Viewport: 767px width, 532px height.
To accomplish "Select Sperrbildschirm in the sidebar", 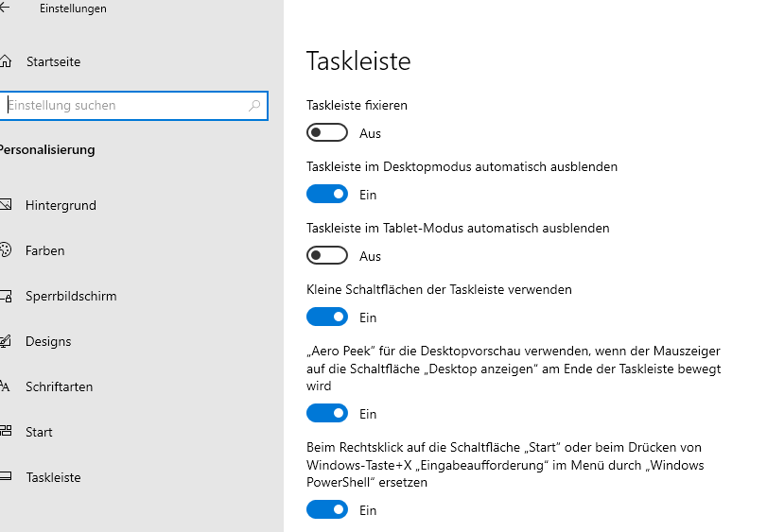I will (x=71, y=296).
